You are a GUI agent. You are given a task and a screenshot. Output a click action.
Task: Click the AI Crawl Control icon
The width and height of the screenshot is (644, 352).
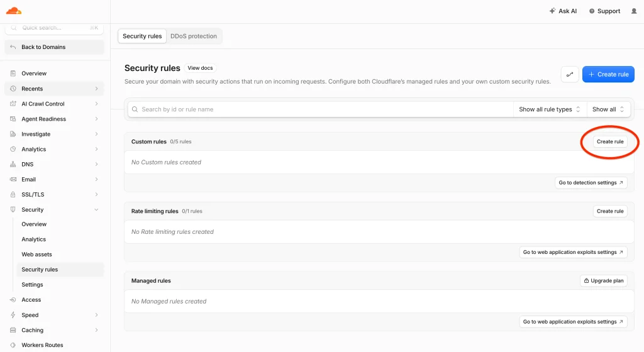click(13, 104)
